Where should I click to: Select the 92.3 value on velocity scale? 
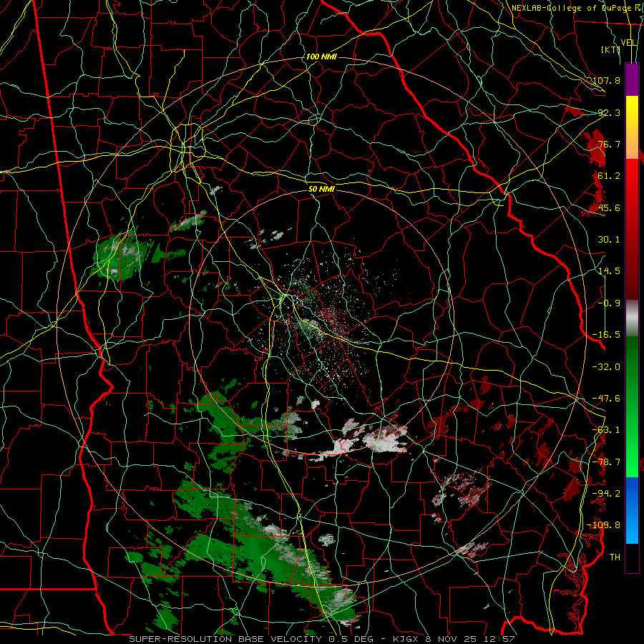[609, 112]
